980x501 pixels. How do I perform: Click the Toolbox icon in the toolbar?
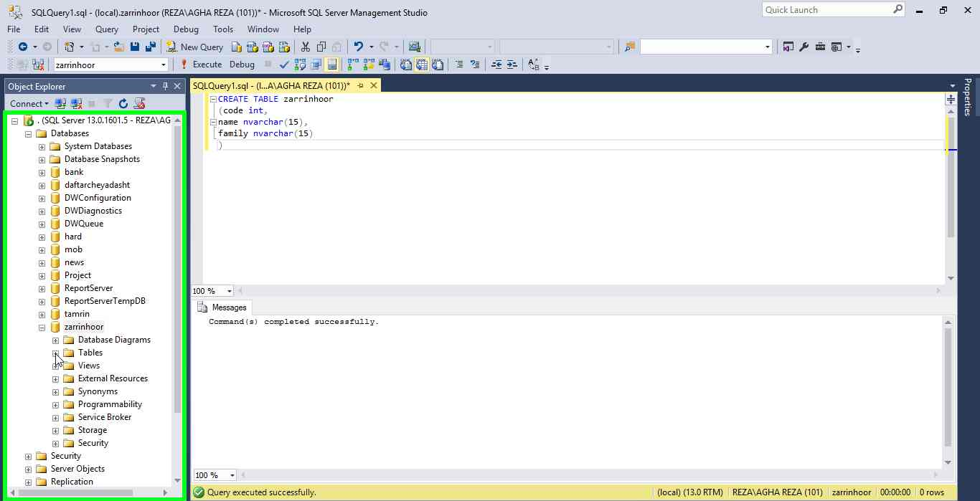pyautogui.click(x=820, y=47)
